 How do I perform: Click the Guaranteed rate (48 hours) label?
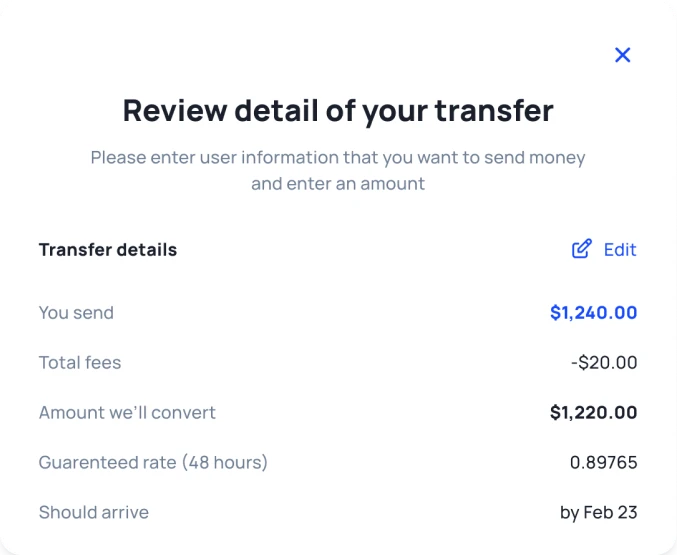[153, 462]
